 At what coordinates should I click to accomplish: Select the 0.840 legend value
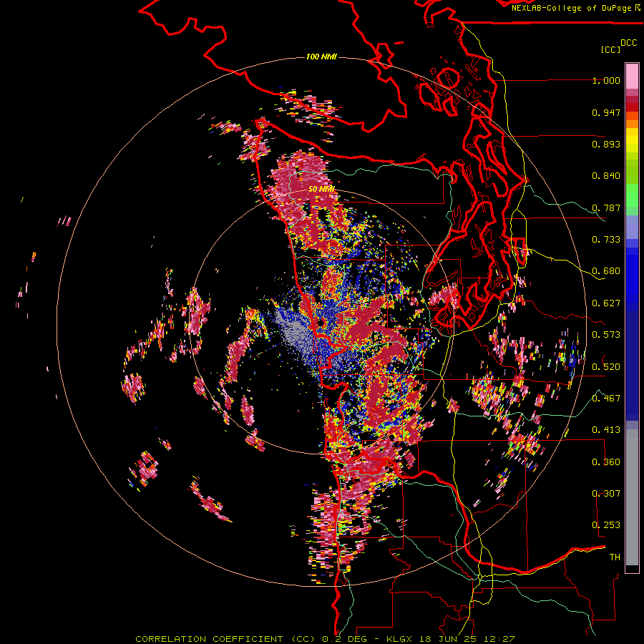point(606,176)
